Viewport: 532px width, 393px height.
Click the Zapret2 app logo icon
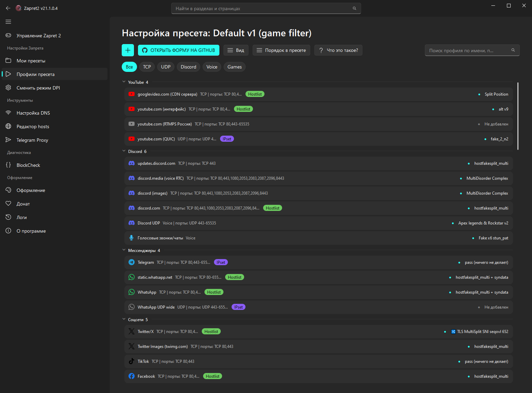coord(19,8)
